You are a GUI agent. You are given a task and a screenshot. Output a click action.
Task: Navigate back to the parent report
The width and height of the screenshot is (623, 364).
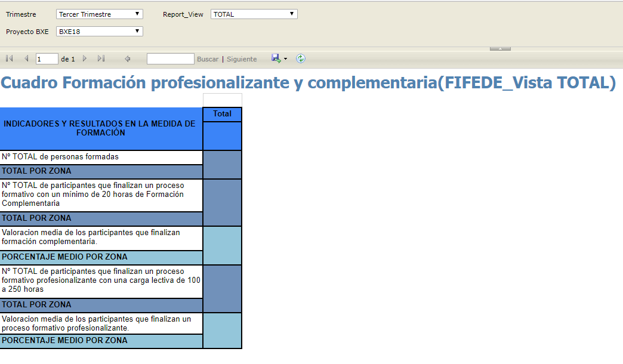tap(128, 59)
